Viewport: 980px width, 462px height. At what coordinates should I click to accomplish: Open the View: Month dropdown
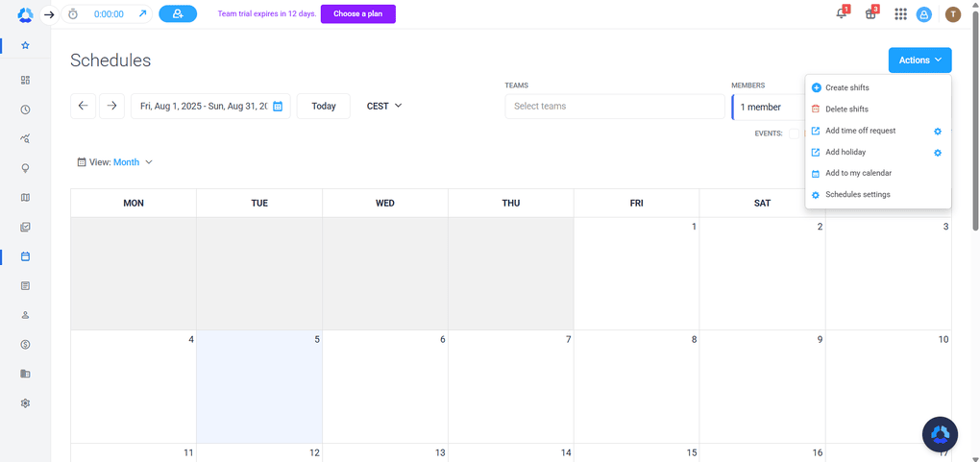point(115,162)
